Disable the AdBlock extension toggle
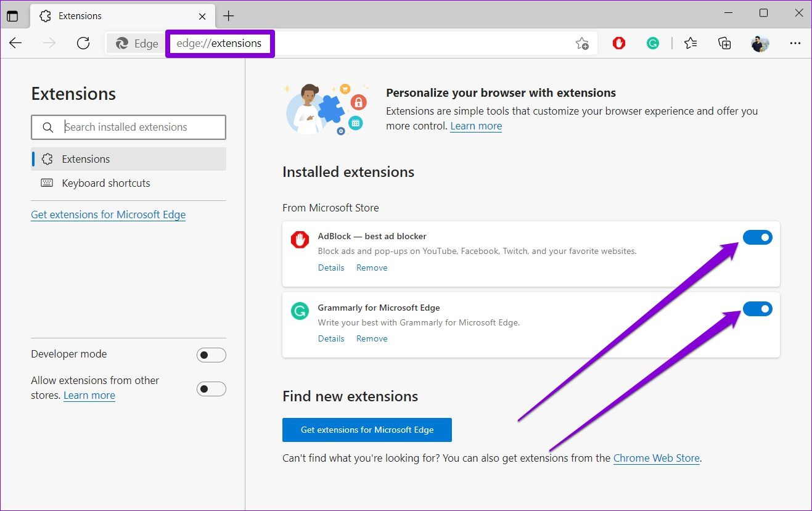This screenshot has height=511, width=812. [758, 237]
